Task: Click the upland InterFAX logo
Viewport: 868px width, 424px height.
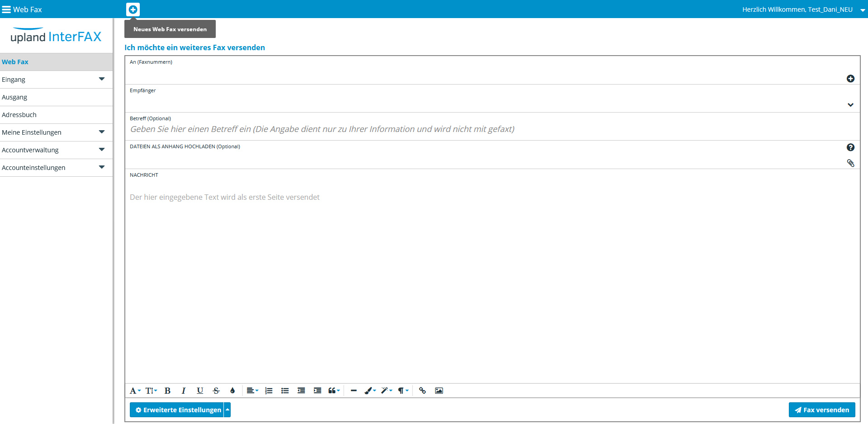Action: [56, 35]
